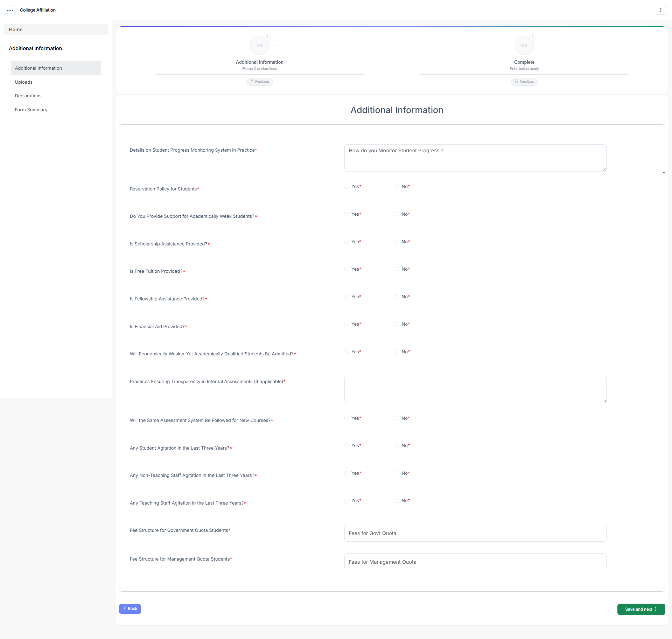This screenshot has width=672, height=639.
Task: Click the step 01 circle indicator
Action: point(259,46)
